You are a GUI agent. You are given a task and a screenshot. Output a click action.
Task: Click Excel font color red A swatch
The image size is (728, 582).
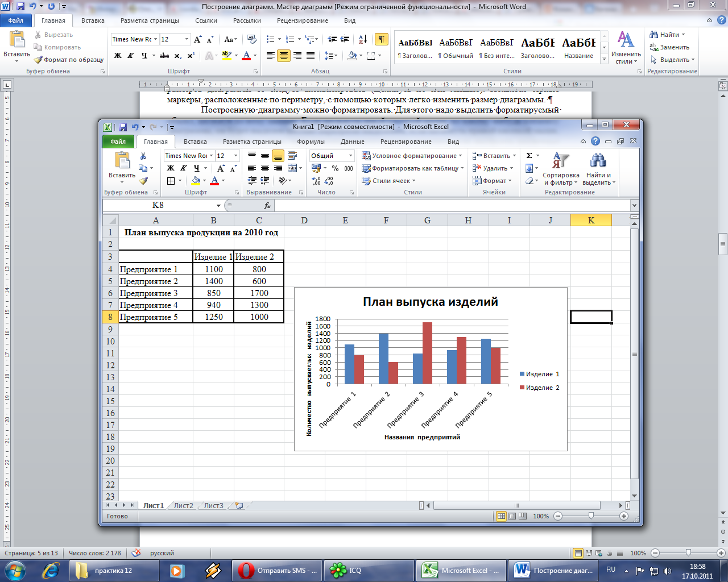(214, 181)
